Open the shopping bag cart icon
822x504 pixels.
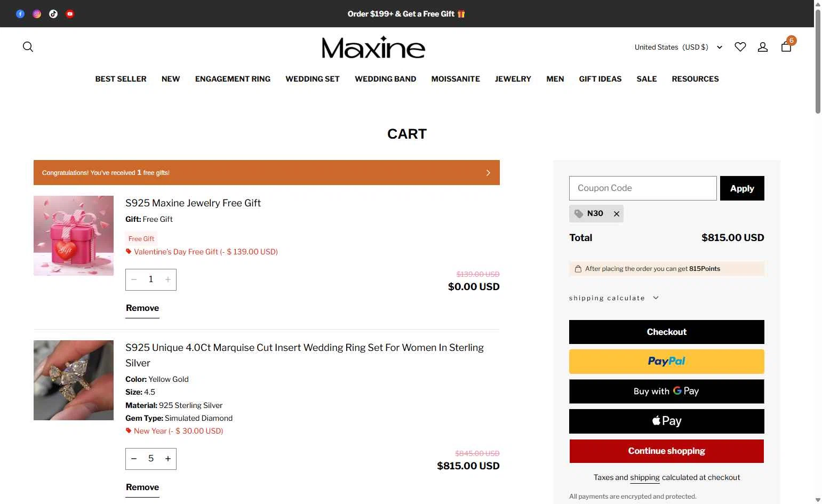point(786,46)
